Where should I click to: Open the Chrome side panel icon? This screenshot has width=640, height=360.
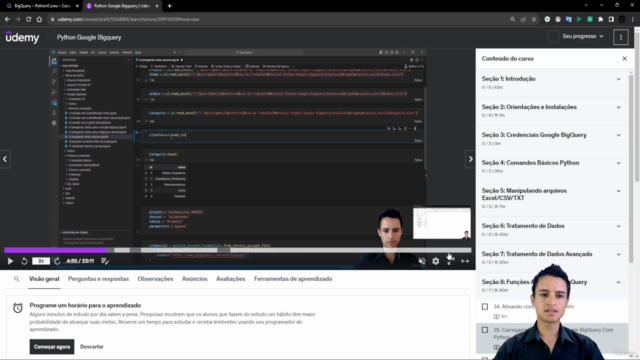611,19
